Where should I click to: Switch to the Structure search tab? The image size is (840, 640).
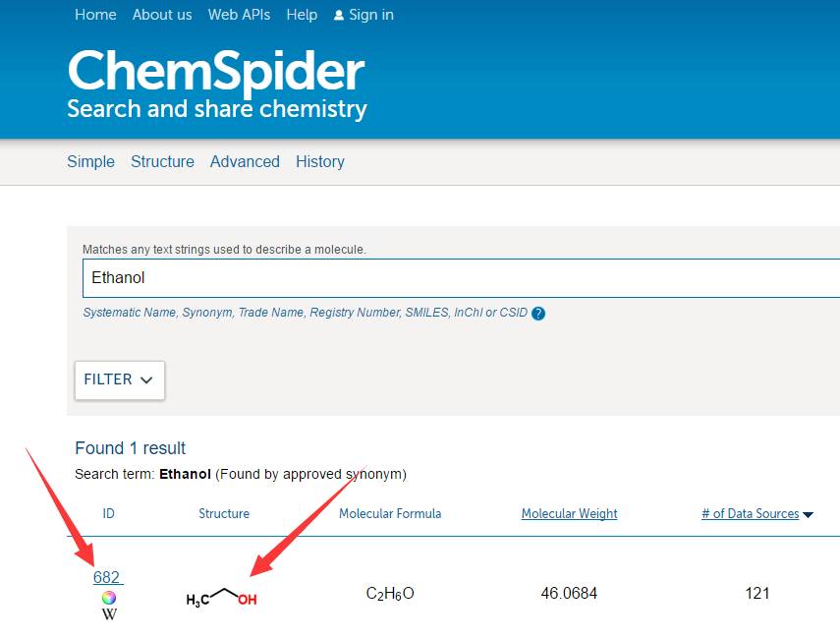[x=162, y=161]
